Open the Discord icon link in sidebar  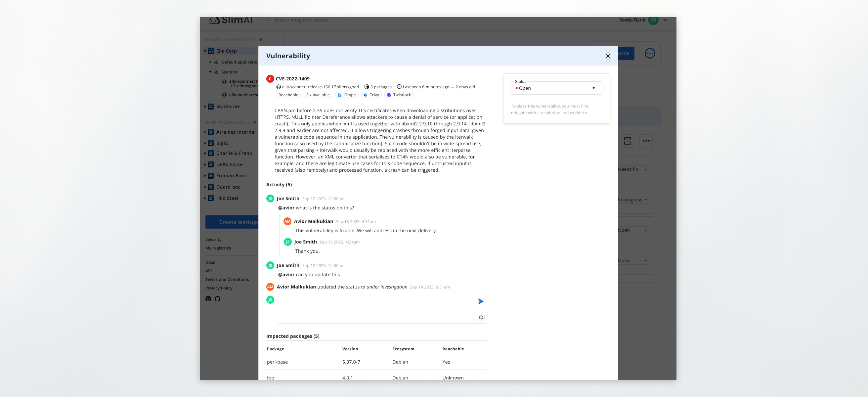point(208,299)
